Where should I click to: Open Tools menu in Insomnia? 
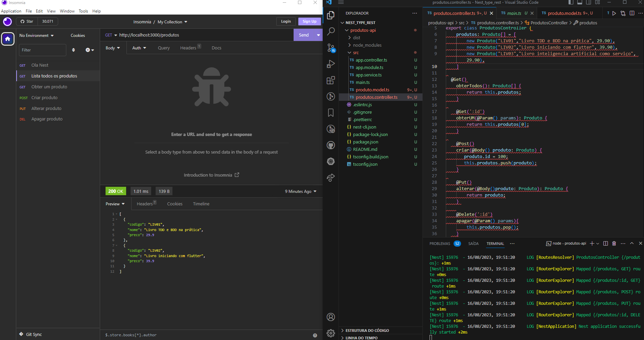click(x=83, y=11)
